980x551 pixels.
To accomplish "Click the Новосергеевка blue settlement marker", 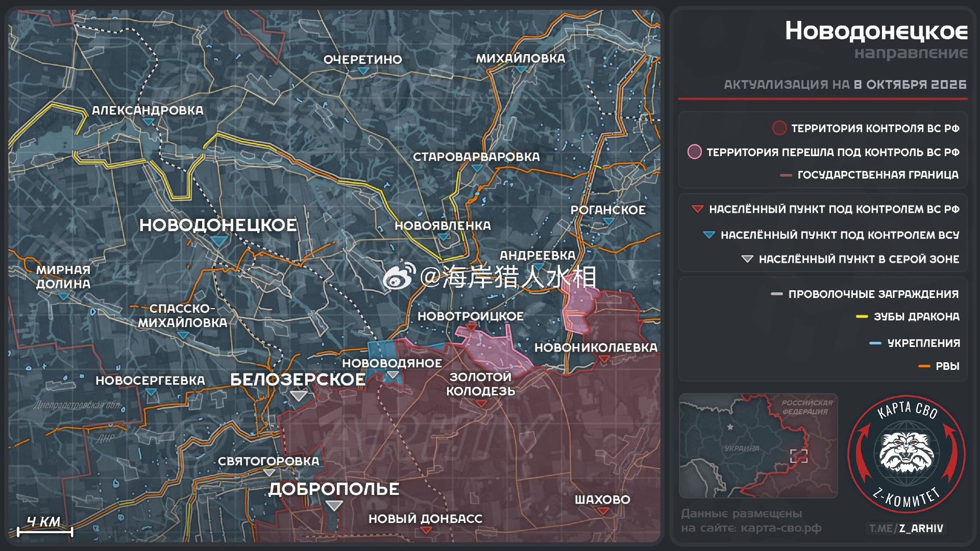I will point(151,392).
